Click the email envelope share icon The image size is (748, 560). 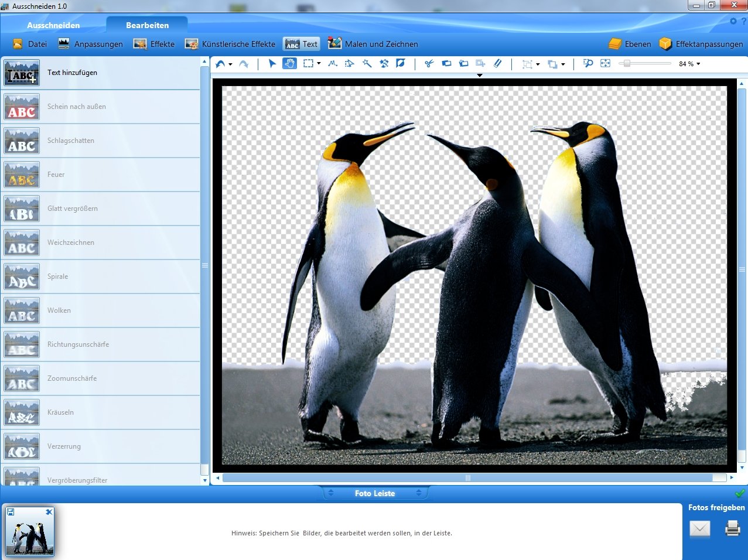pyautogui.click(x=699, y=529)
